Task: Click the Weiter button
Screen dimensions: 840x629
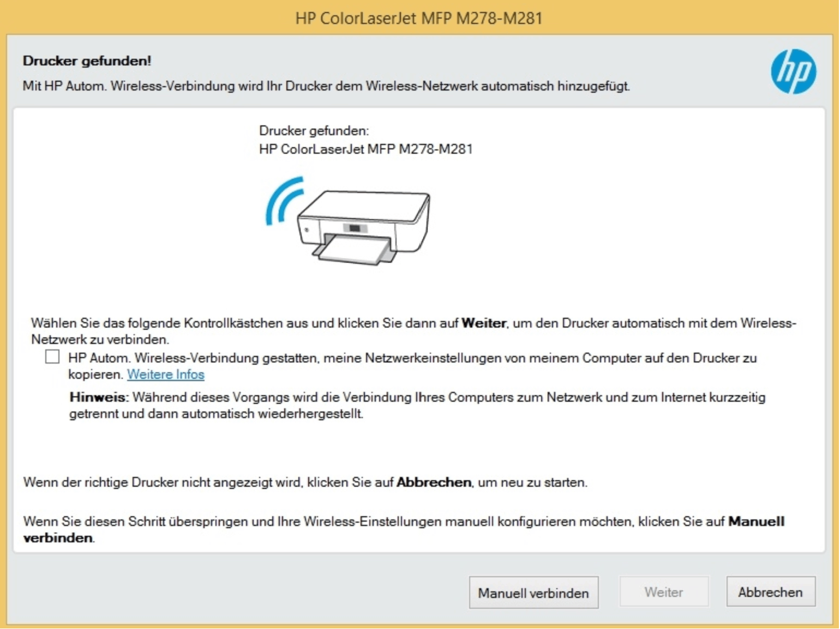Action: pos(664,592)
